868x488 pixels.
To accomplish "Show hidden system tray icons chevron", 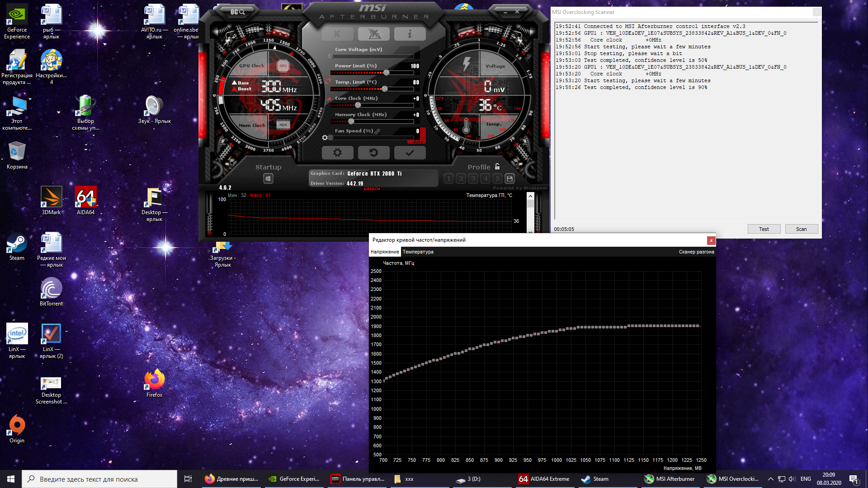I will pos(770,479).
